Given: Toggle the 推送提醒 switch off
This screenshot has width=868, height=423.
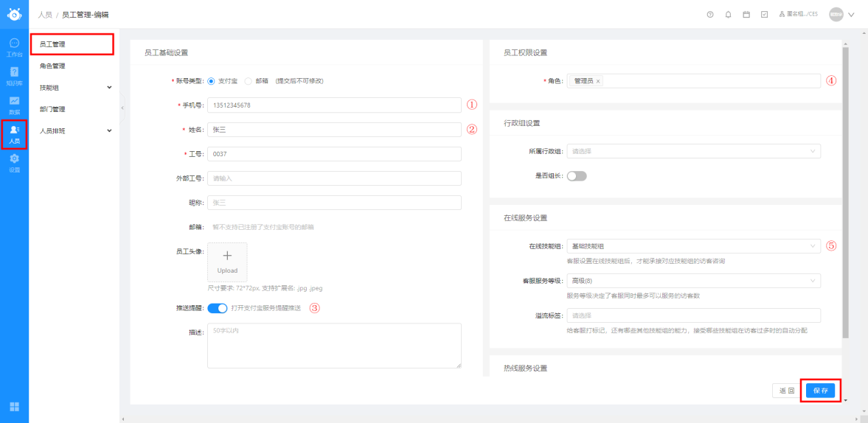Looking at the screenshot, I should (218, 308).
